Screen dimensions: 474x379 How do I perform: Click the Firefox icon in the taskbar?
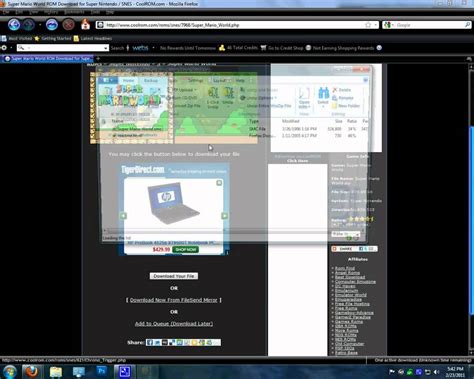pyautogui.click(x=32, y=372)
